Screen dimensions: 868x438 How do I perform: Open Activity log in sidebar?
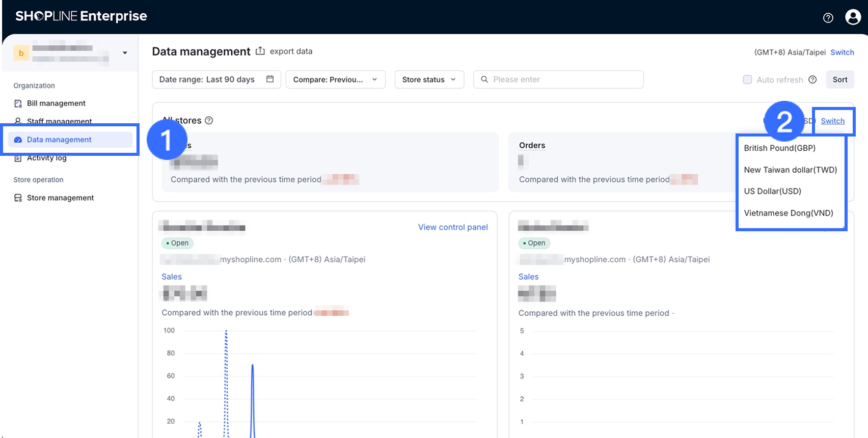(x=47, y=158)
